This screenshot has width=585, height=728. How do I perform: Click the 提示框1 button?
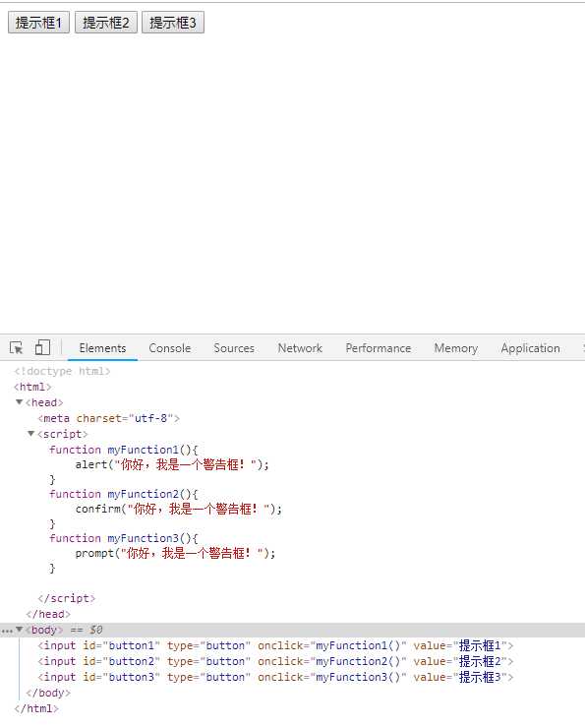(x=39, y=23)
